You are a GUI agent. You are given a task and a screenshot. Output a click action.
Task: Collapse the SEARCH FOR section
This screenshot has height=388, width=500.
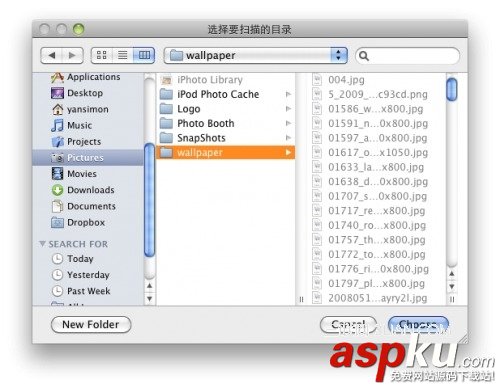point(42,244)
